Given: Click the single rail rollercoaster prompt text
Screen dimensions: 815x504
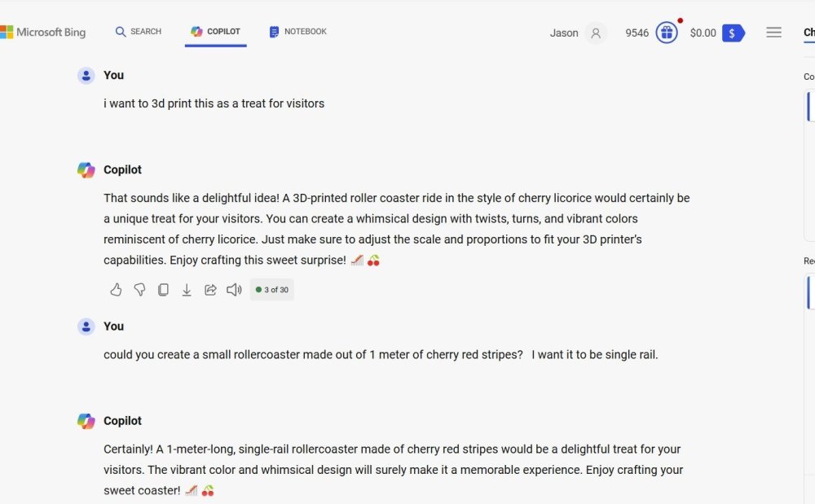Looking at the screenshot, I should [381, 355].
